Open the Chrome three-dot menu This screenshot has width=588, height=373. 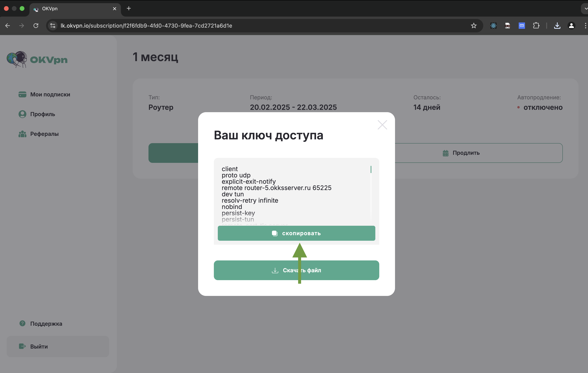pyautogui.click(x=585, y=25)
